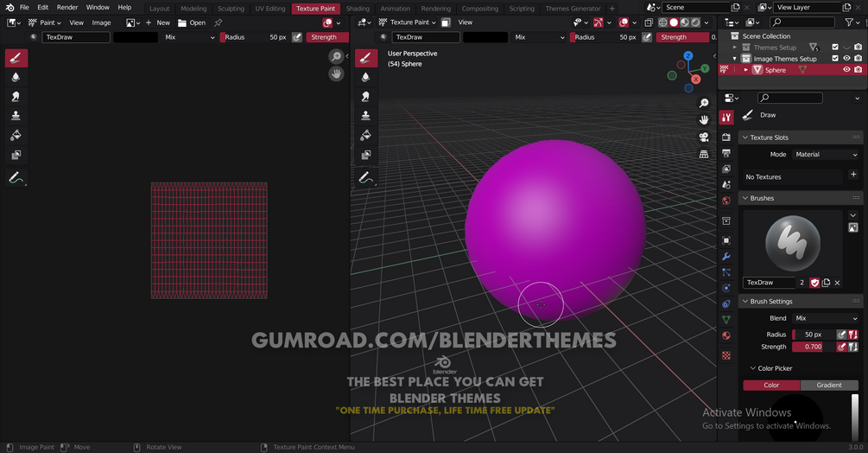
Task: Expand Sphere object tree in outliner
Action: click(746, 70)
